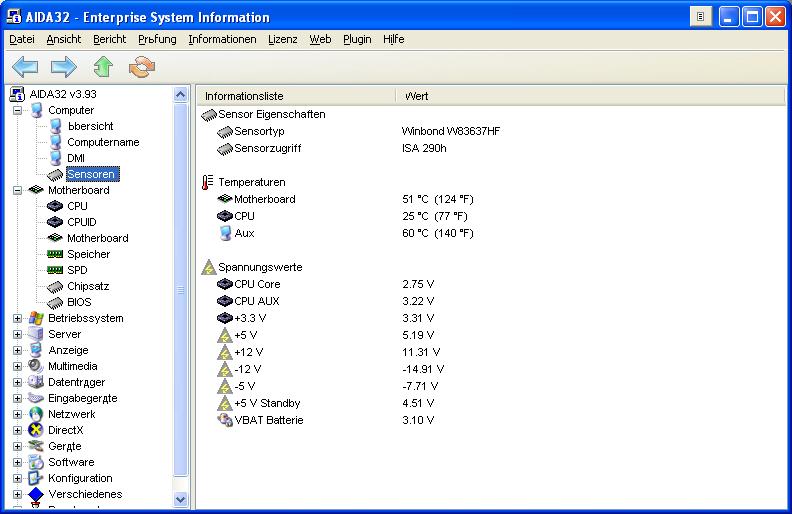Select the Eingabegeräte tree item
The height and width of the screenshot is (514, 792).
pyautogui.click(x=82, y=398)
